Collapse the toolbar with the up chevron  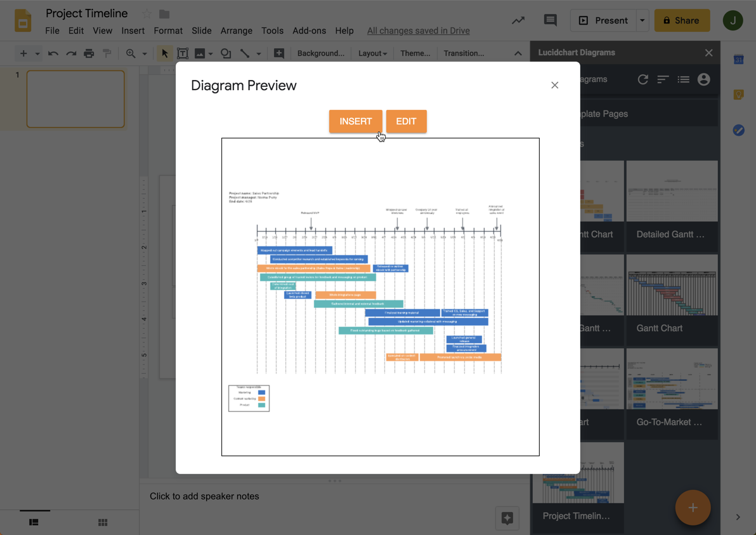pos(518,53)
